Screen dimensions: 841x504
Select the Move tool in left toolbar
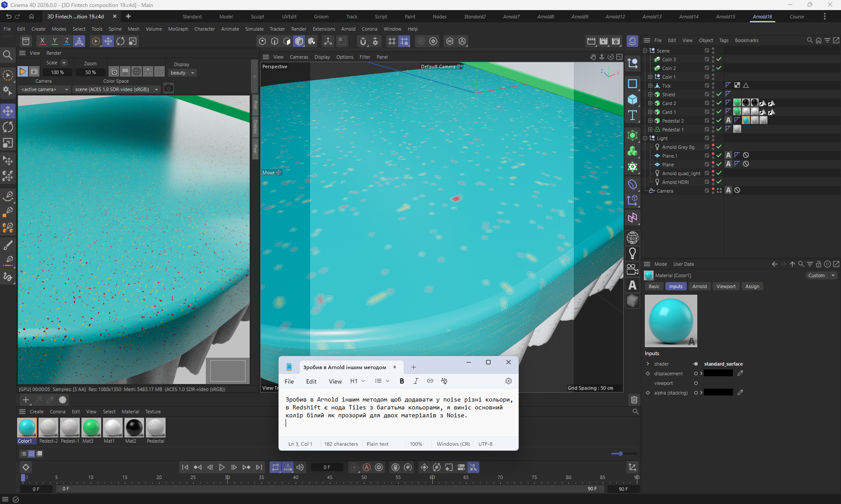(8, 111)
